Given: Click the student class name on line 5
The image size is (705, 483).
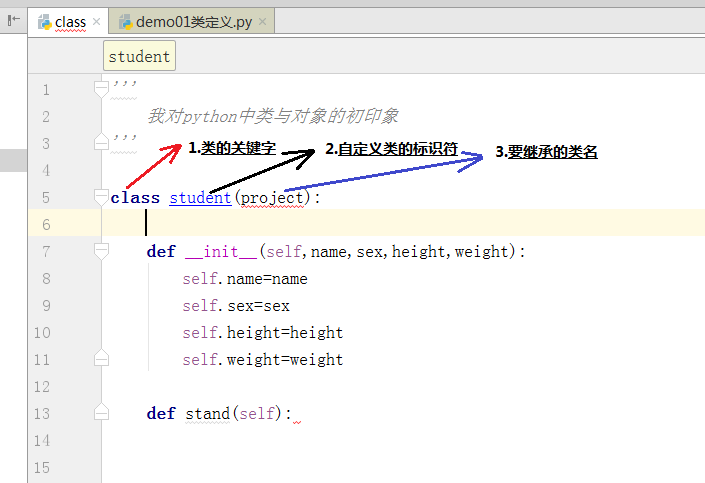Looking at the screenshot, I should point(200,198).
